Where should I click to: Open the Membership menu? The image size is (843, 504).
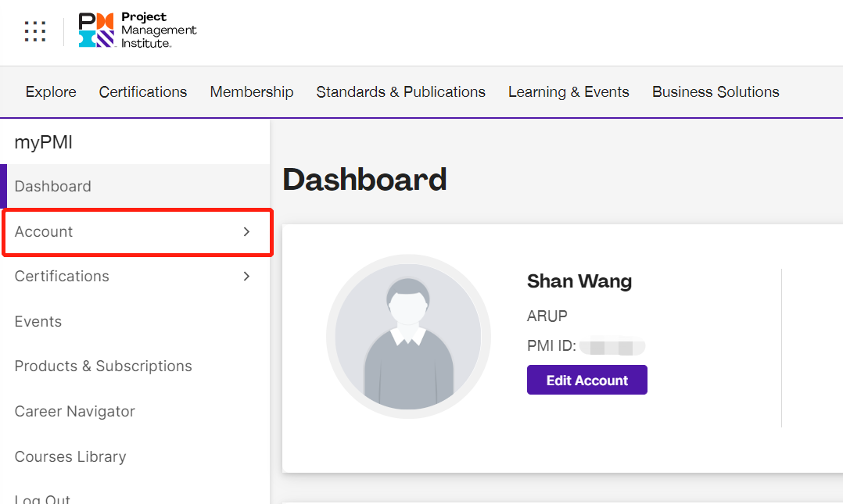click(x=252, y=92)
